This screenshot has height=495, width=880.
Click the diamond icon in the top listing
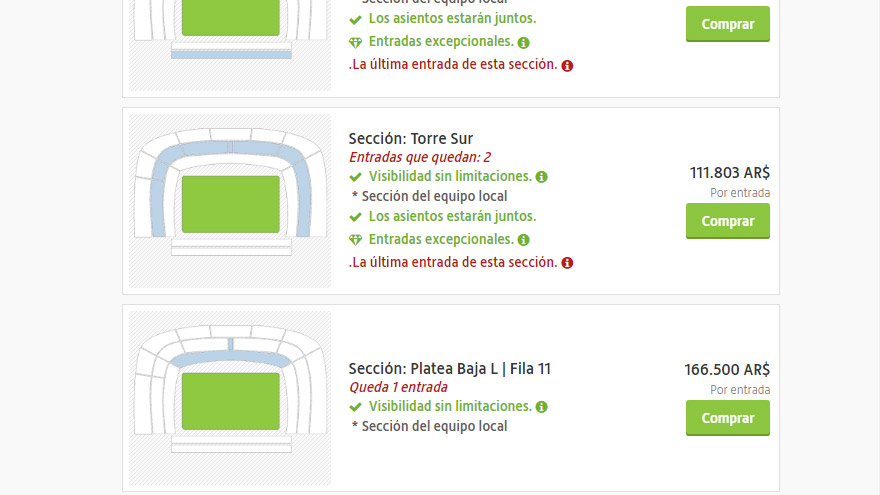tap(355, 43)
